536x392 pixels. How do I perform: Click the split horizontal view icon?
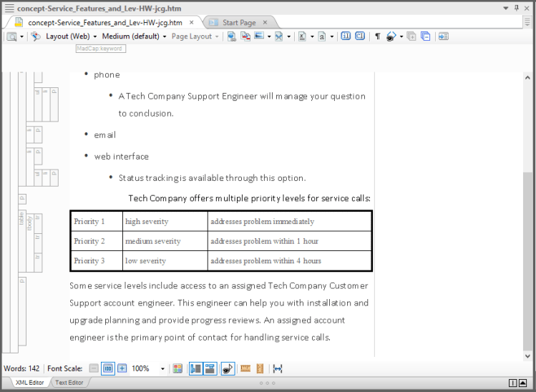pyautogui.click(x=523, y=383)
